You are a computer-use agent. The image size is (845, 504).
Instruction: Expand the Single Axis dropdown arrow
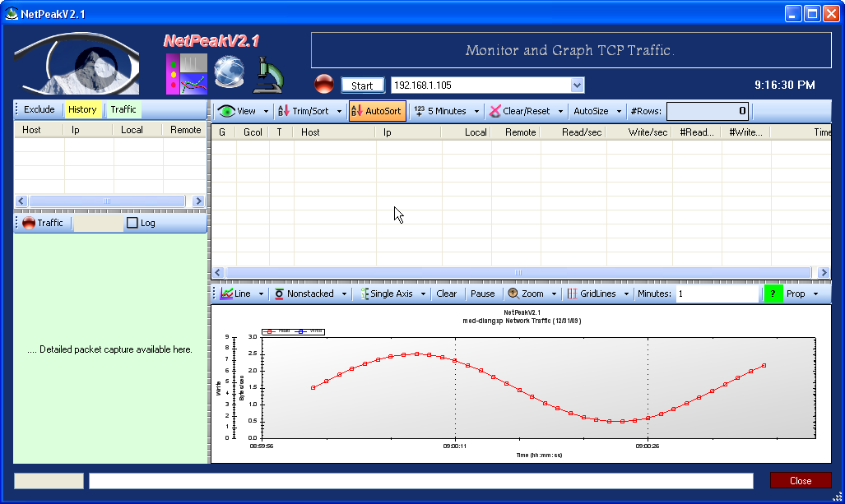click(x=423, y=294)
